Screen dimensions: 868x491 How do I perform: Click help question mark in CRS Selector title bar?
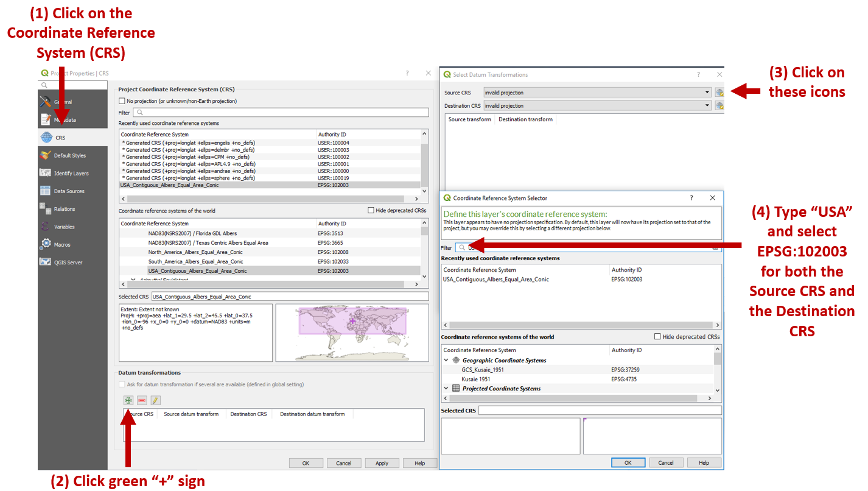[x=691, y=198]
